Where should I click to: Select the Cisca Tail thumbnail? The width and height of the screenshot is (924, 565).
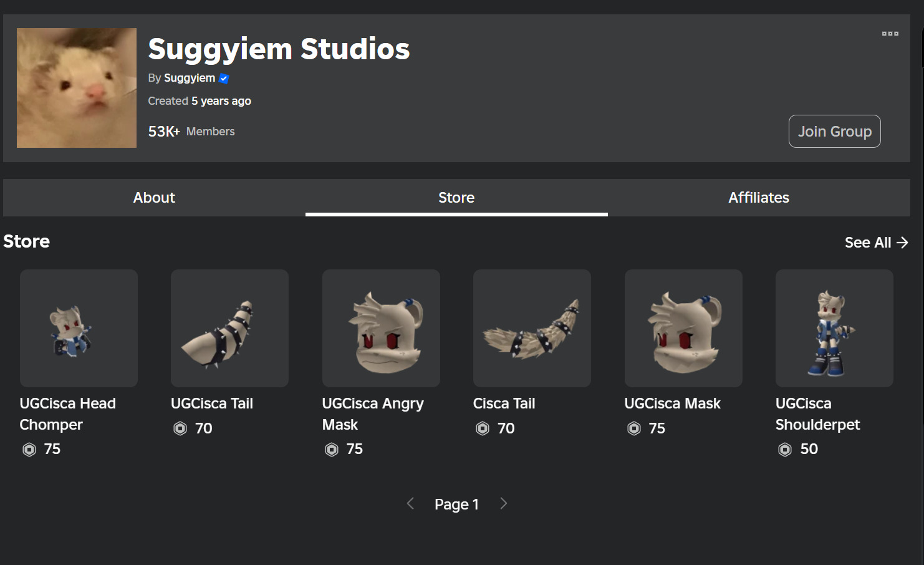coord(532,328)
